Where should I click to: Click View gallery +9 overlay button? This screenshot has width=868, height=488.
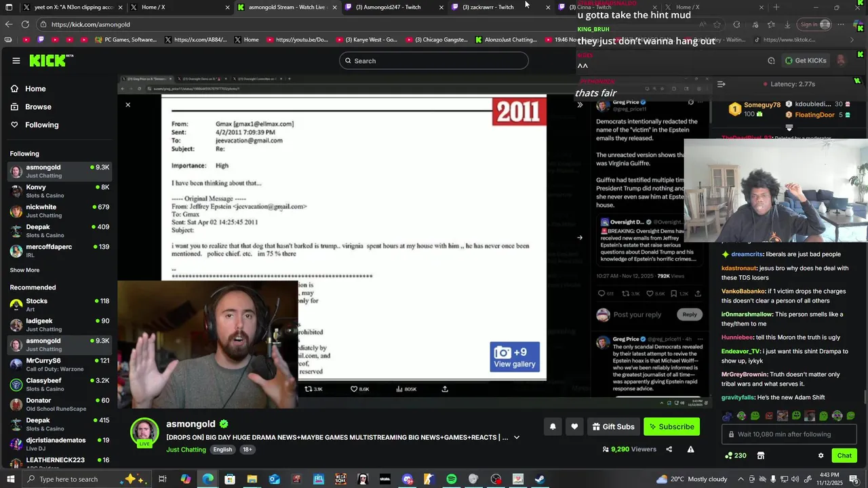click(515, 357)
